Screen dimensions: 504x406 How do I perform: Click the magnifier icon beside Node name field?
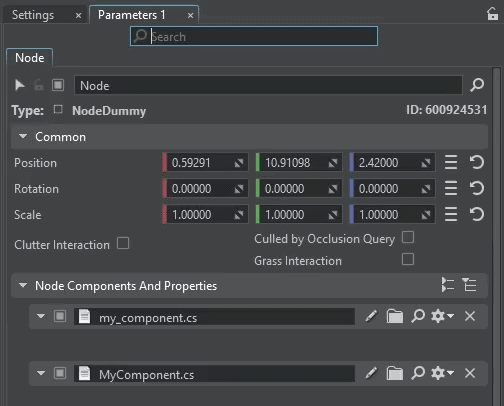coord(477,85)
